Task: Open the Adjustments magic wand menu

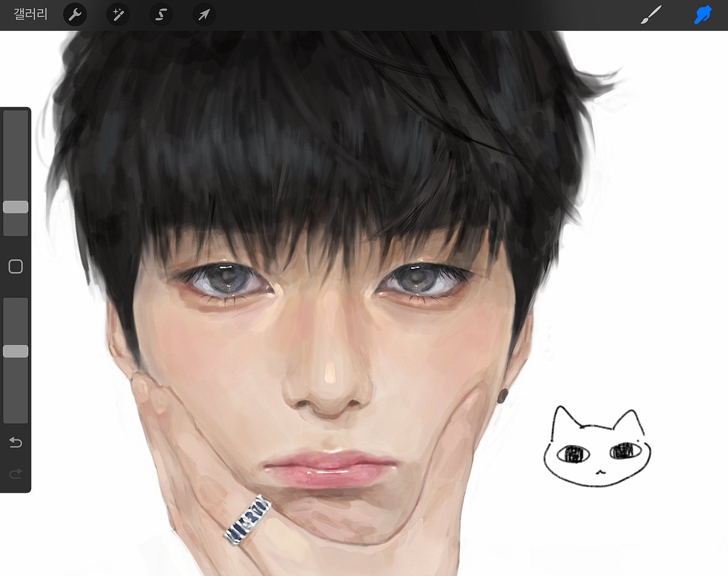Action: pos(118,15)
